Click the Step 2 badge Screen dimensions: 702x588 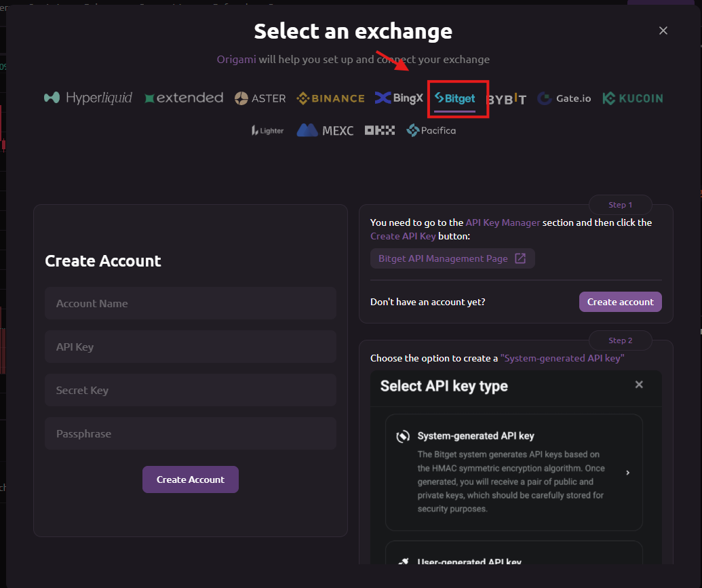point(620,340)
